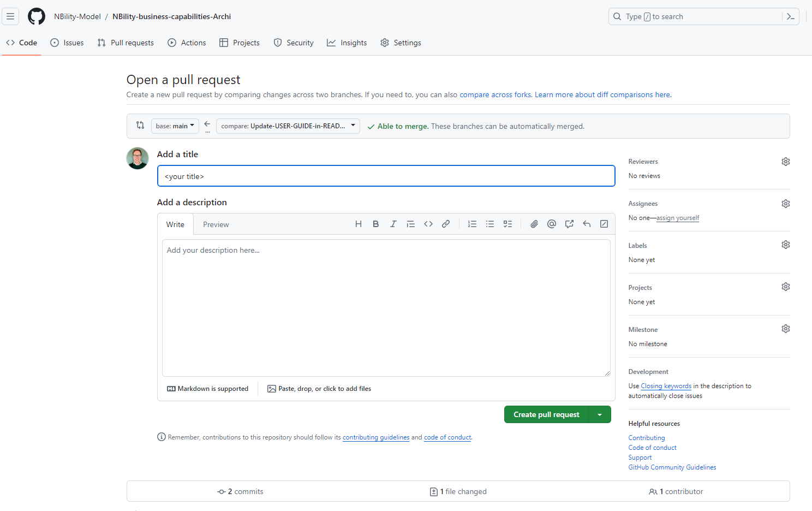Open the Pull requests tab
The height and width of the screenshot is (511, 812).
pos(125,42)
